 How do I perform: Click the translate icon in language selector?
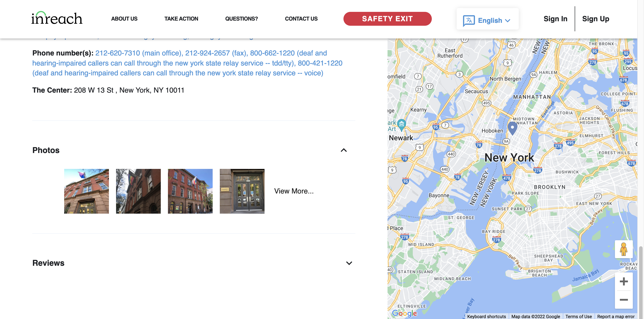[x=468, y=21]
